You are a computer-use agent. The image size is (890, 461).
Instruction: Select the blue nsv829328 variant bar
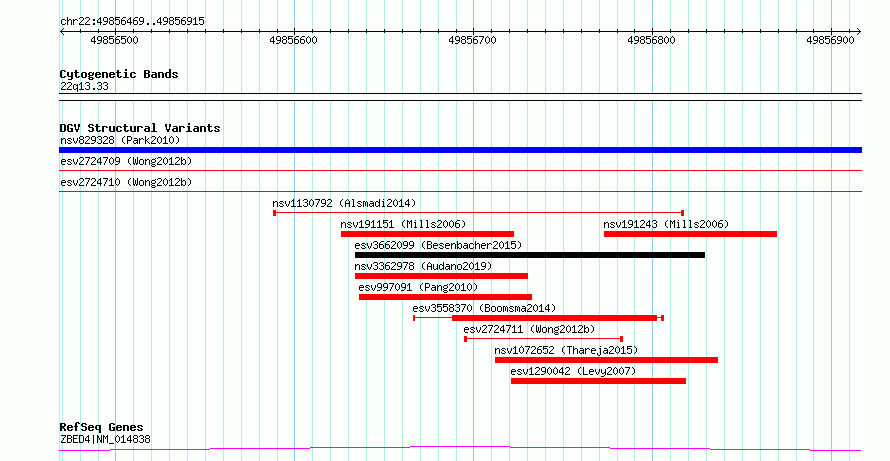click(460, 150)
